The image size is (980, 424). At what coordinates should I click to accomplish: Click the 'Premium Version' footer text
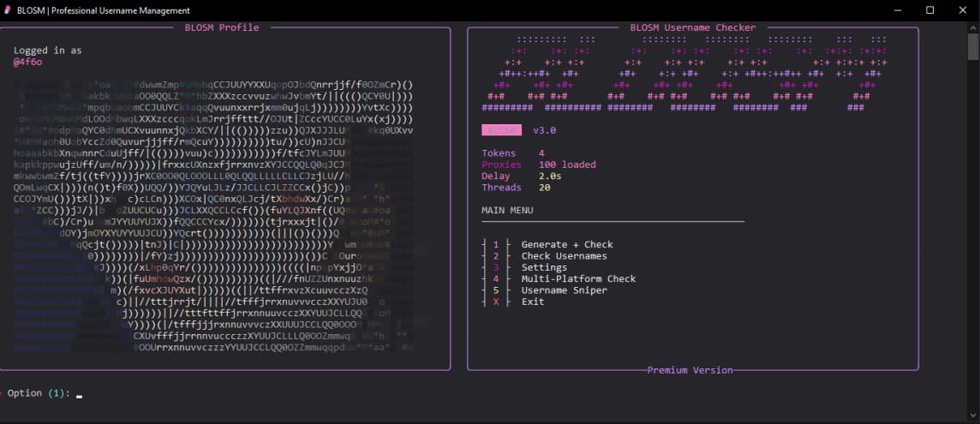click(690, 370)
